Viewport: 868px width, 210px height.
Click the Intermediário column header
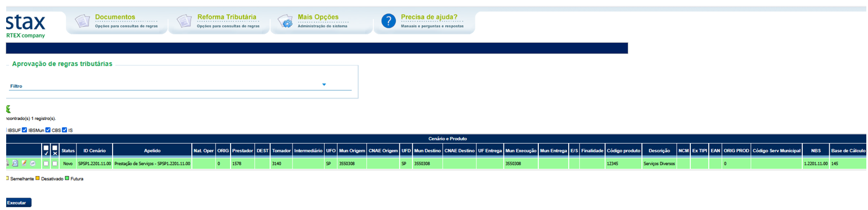click(308, 151)
